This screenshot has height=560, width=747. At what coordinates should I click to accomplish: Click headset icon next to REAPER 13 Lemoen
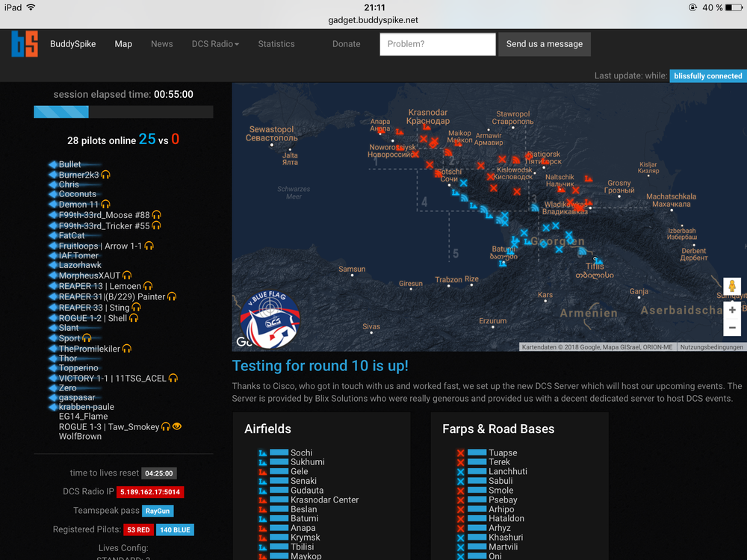pyautogui.click(x=148, y=286)
